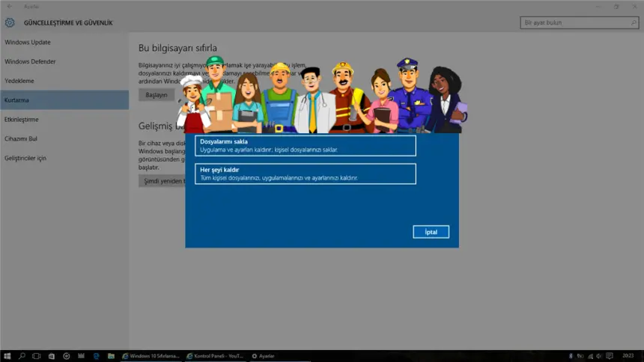Go to Yedekleme in the sidebar
Image resolution: width=644 pixels, height=362 pixels.
(19, 81)
